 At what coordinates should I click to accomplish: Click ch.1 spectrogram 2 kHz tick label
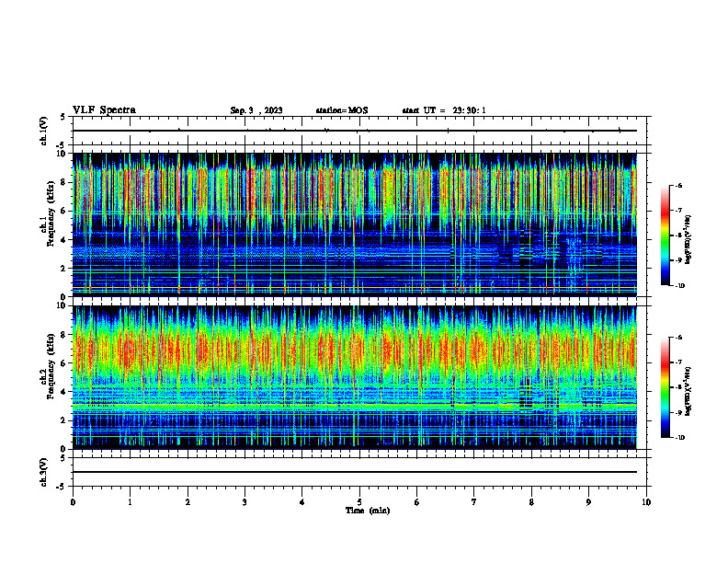pos(64,268)
